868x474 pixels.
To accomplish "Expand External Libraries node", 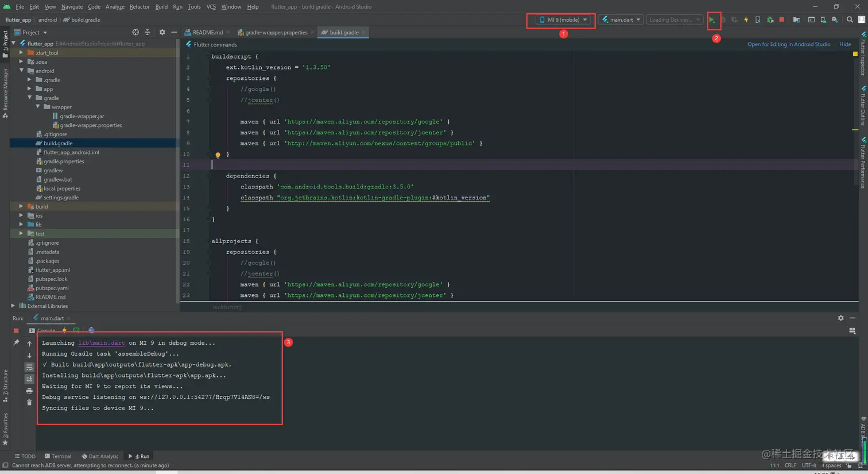I will coord(13,306).
